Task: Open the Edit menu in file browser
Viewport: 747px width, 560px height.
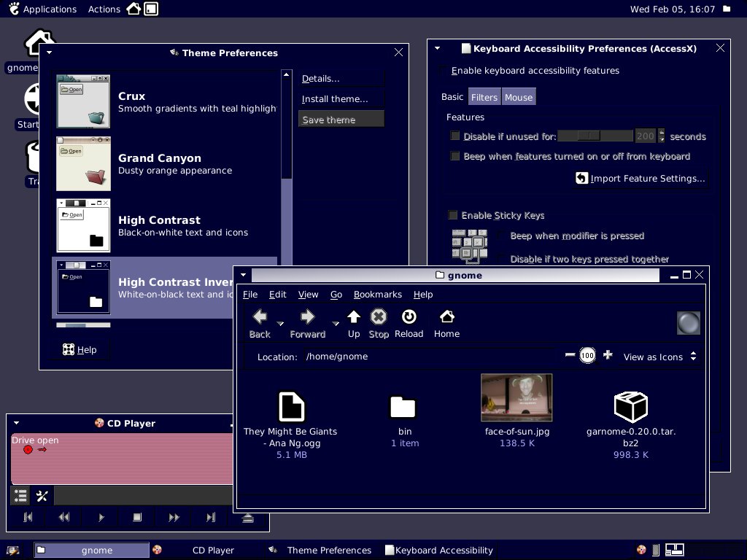Action: click(277, 295)
